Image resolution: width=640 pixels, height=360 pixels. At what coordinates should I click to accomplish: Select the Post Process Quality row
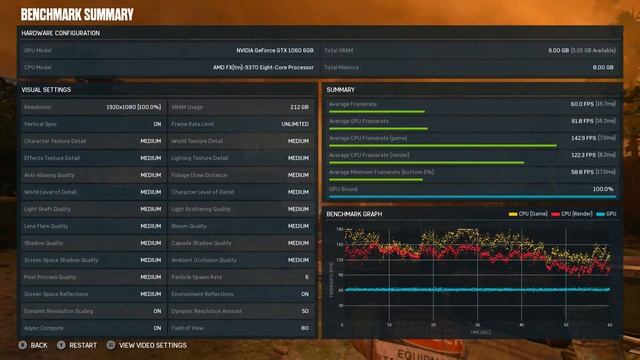tap(93, 277)
